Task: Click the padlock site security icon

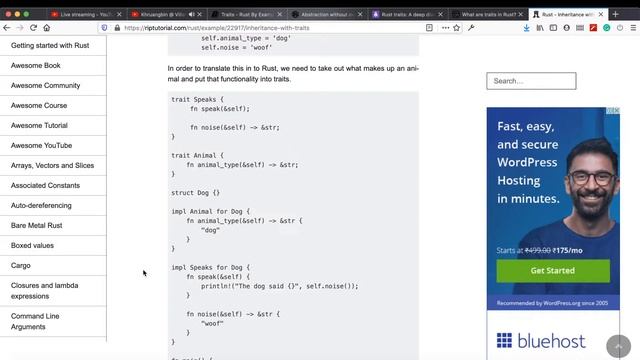Action: point(117,28)
